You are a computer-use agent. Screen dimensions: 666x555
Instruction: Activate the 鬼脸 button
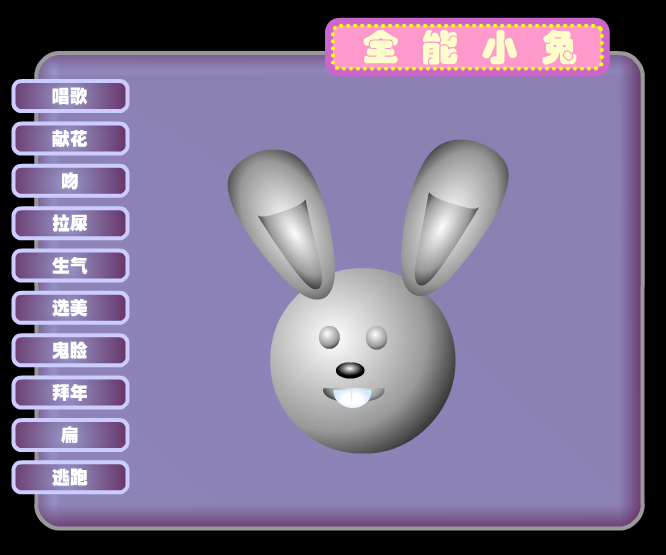tap(70, 350)
